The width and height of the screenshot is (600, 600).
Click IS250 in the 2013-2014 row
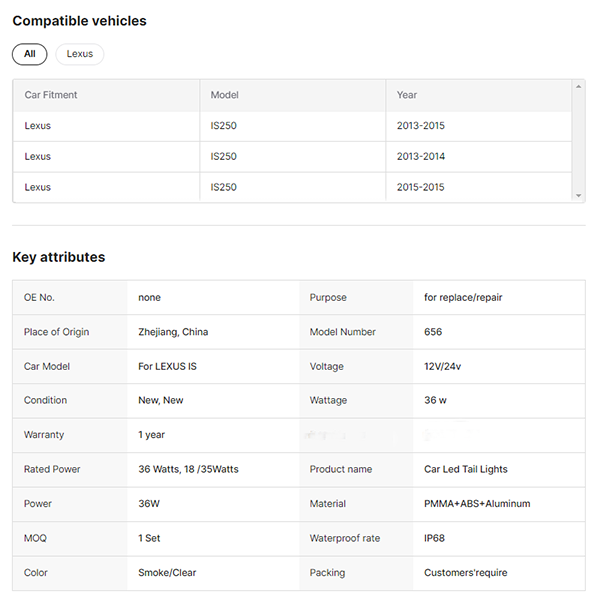pos(224,157)
